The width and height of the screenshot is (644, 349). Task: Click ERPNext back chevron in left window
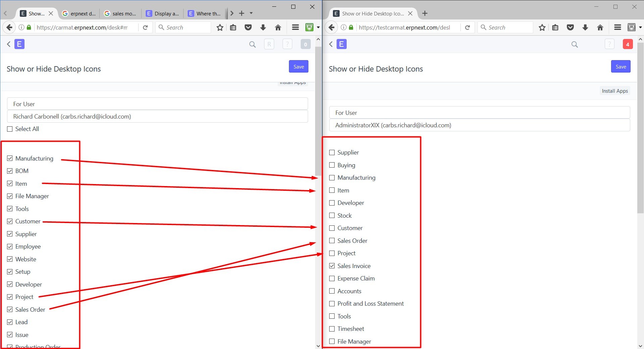pyautogui.click(x=9, y=44)
